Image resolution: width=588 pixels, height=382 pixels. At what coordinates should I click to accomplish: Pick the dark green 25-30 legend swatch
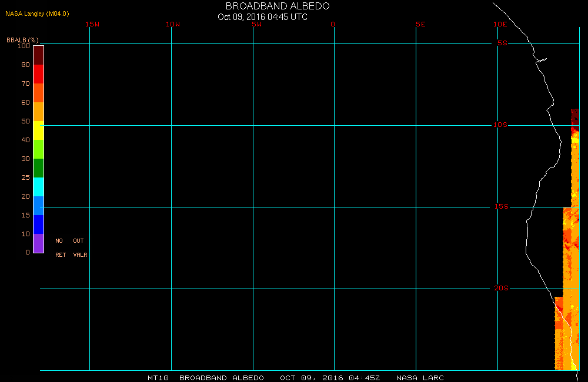pos(39,168)
